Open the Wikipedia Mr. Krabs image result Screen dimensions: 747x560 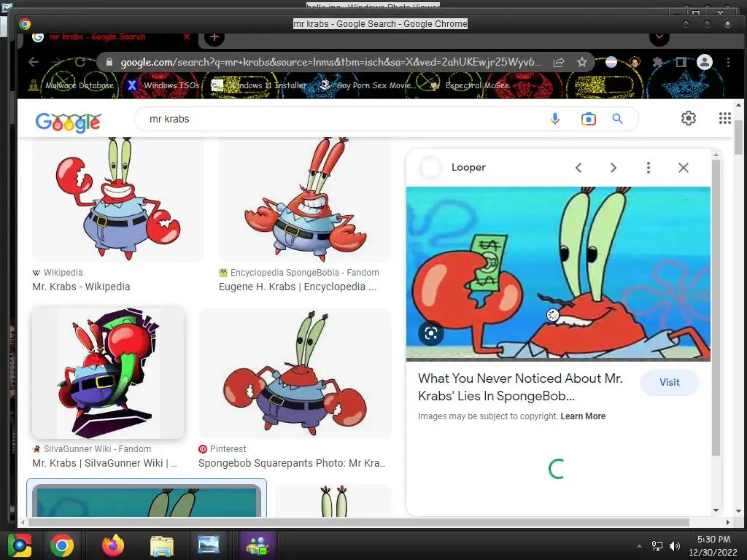(118, 200)
